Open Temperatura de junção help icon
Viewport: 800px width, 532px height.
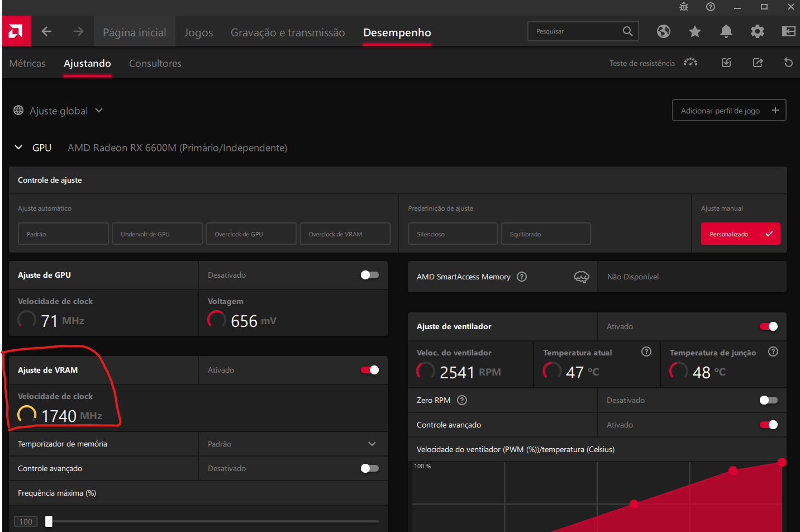pos(773,351)
